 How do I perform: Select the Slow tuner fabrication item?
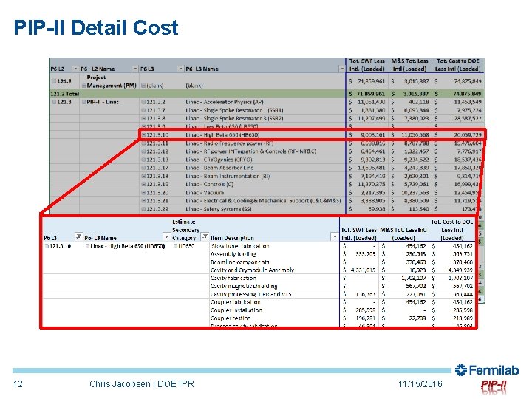tap(240, 246)
